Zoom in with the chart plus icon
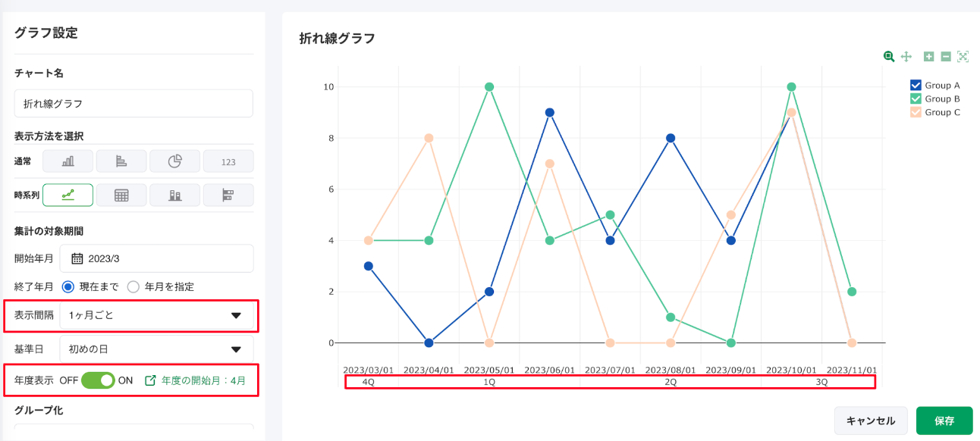 pyautogui.click(x=928, y=56)
